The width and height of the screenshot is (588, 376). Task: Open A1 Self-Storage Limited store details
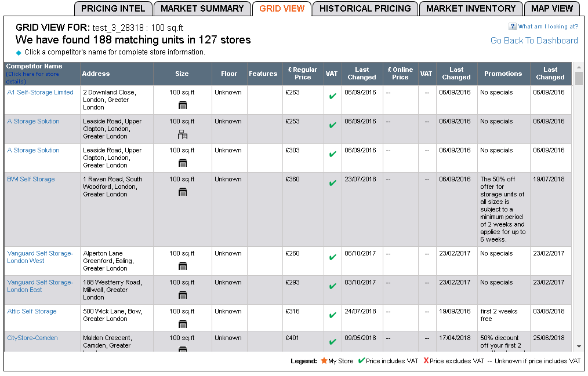click(41, 92)
